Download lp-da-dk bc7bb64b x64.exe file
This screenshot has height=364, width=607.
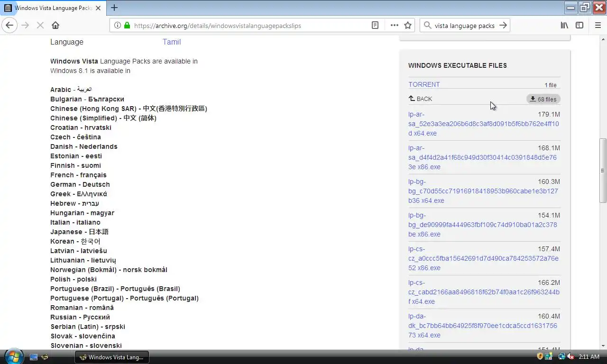(483, 326)
